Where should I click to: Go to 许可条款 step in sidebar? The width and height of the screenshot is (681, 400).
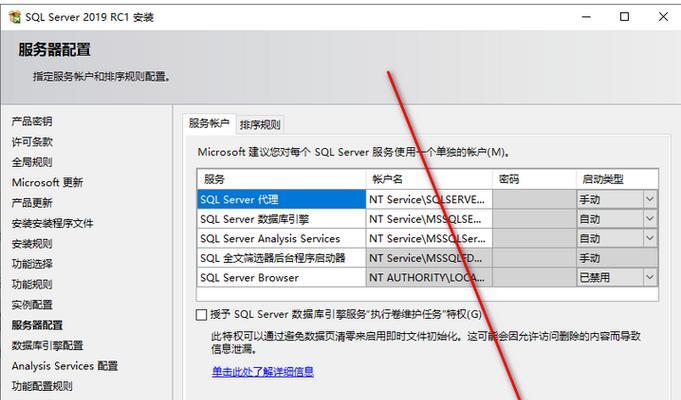click(32, 142)
